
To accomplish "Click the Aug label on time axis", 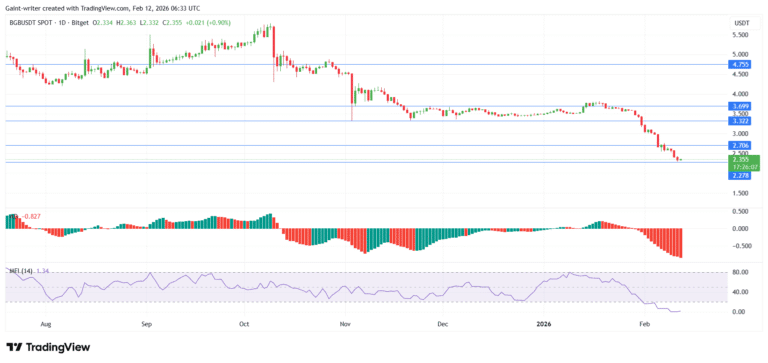I will [x=46, y=324].
